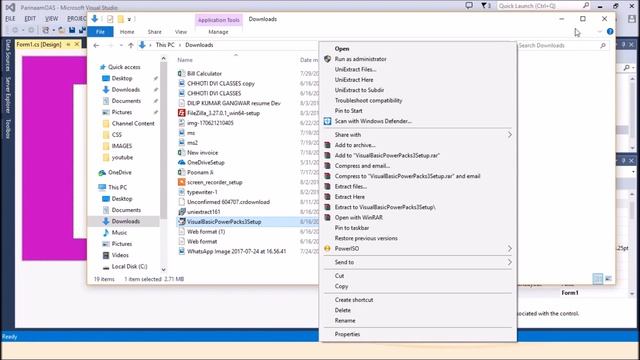Switch to the View ribbon tab
640x360 pixels.
[180, 32]
